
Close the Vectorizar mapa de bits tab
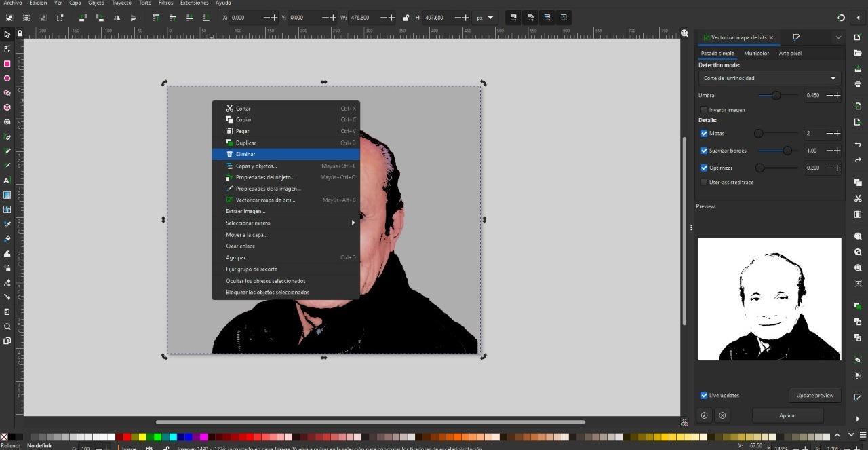771,37
